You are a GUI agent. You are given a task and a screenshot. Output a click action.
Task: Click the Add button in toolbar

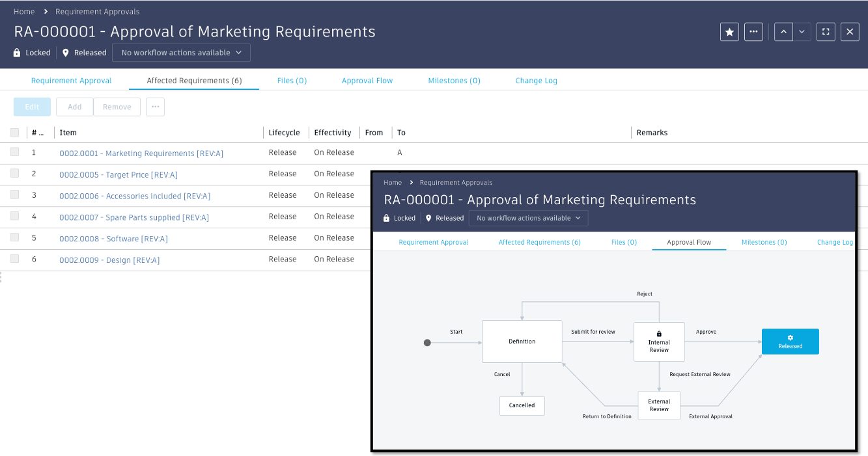pyautogui.click(x=74, y=107)
